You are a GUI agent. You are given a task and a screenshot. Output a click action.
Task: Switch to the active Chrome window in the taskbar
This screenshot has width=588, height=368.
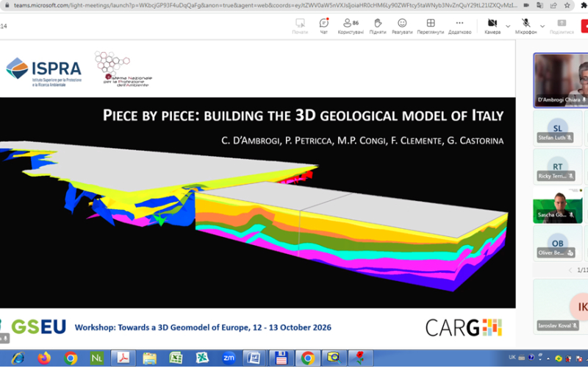[308, 358]
